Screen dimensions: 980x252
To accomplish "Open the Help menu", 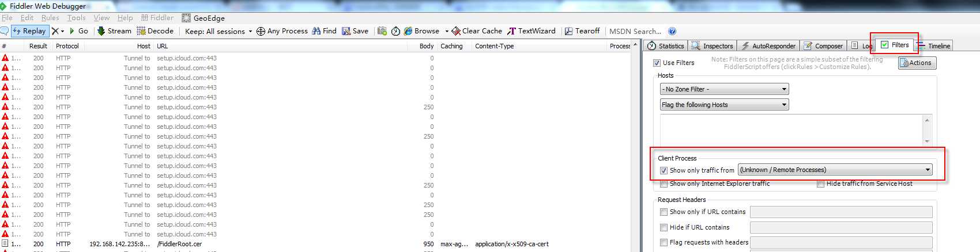I will 125,18.
